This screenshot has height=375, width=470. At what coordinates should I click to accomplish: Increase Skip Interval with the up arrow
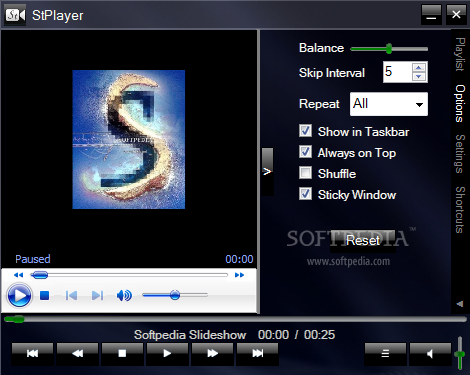click(419, 67)
